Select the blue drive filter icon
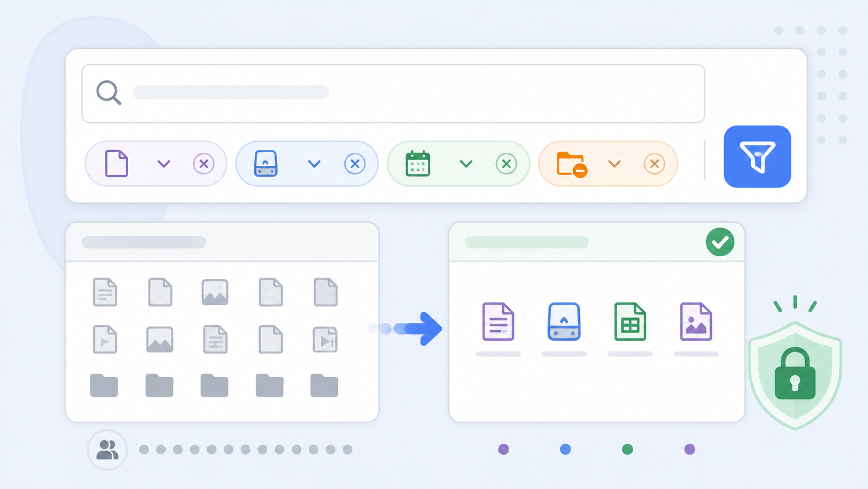 266,164
